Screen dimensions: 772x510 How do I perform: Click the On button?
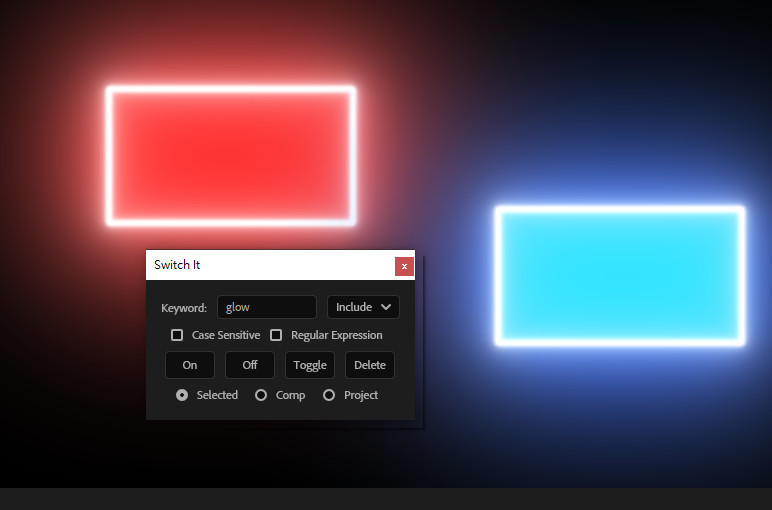[x=190, y=365]
